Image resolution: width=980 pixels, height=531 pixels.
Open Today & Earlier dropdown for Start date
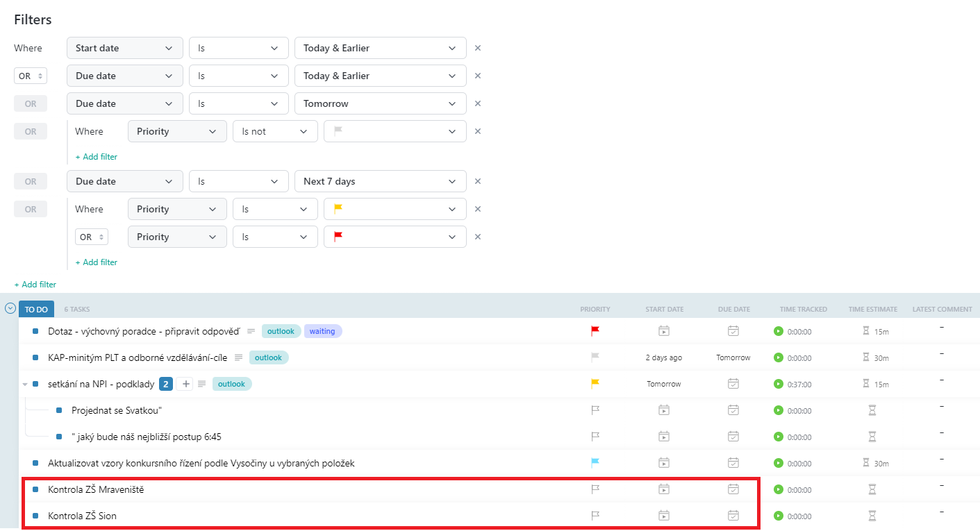pyautogui.click(x=380, y=48)
